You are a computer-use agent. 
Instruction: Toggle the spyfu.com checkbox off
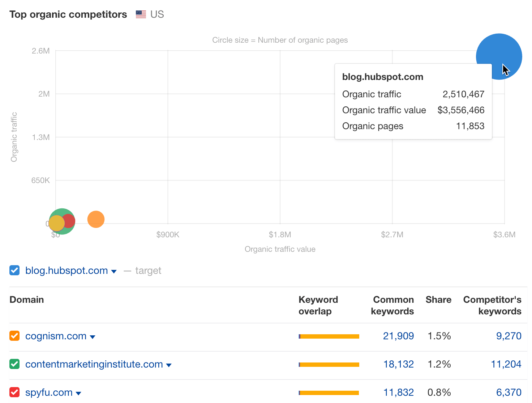[x=14, y=392]
